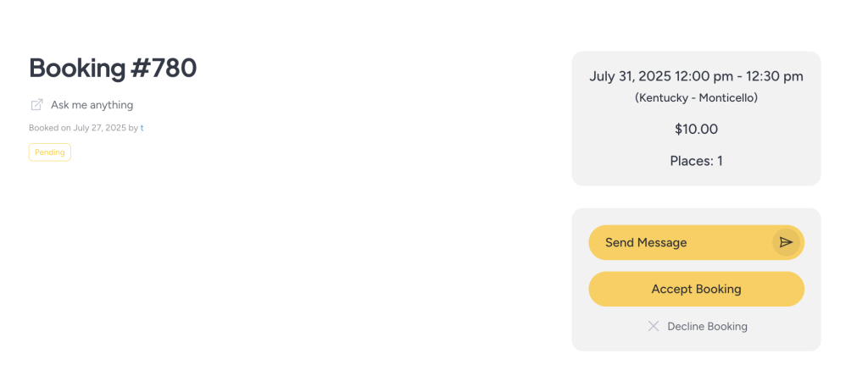Click the Places: 1 label
Image resolution: width=868 pixels, height=370 pixels.
tap(697, 161)
